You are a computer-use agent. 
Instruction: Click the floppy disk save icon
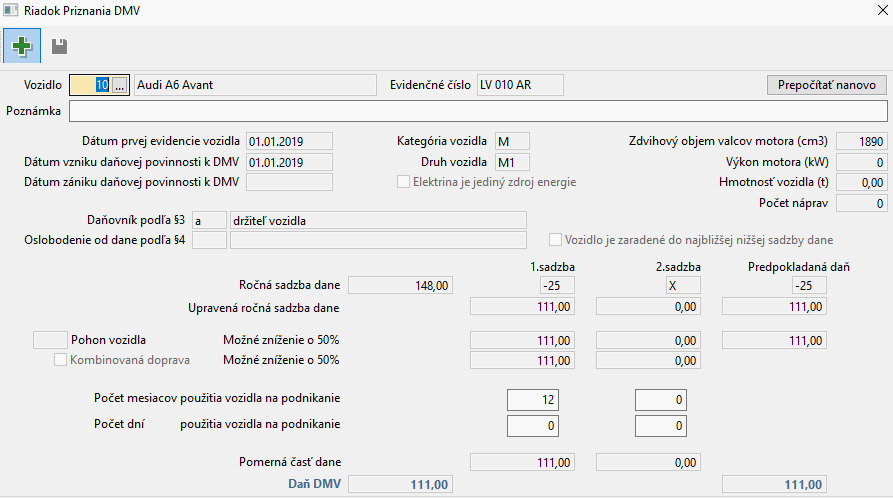[x=59, y=46]
